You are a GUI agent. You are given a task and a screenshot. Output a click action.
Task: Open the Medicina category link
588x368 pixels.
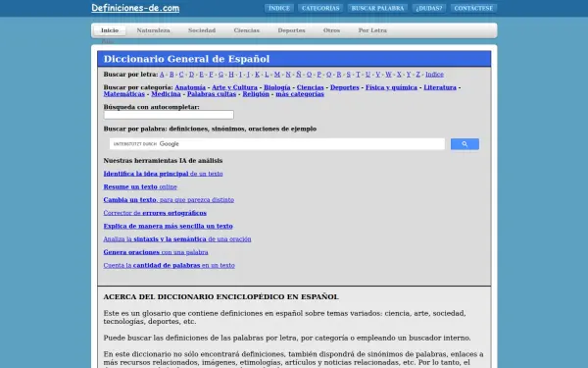click(166, 94)
